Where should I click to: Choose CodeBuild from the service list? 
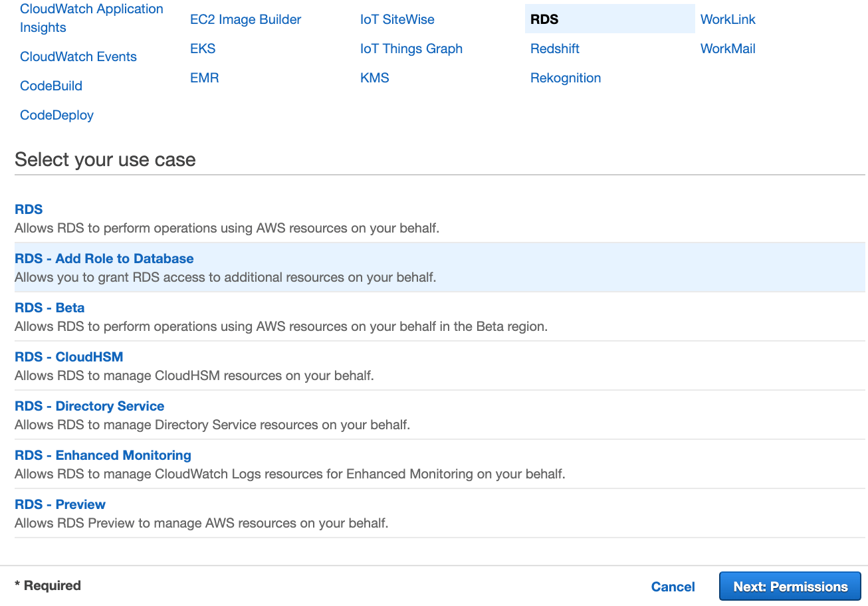pyautogui.click(x=51, y=86)
